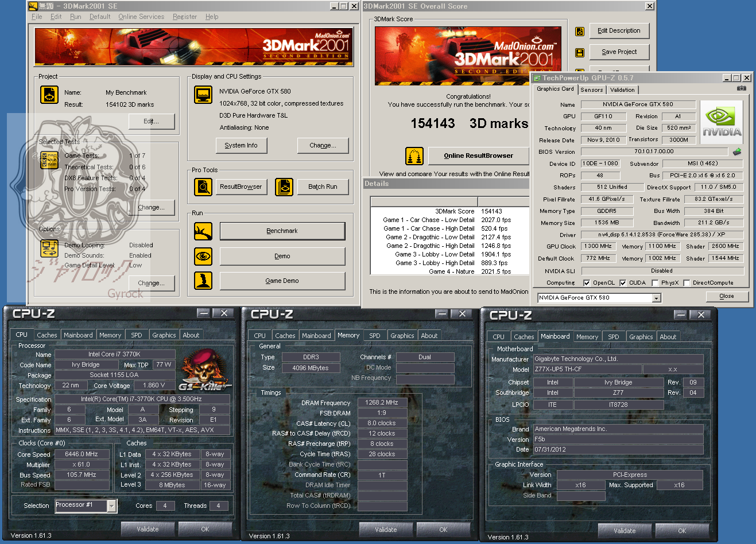Click OK in the CPU-Z Memory Timings window

tap(443, 530)
